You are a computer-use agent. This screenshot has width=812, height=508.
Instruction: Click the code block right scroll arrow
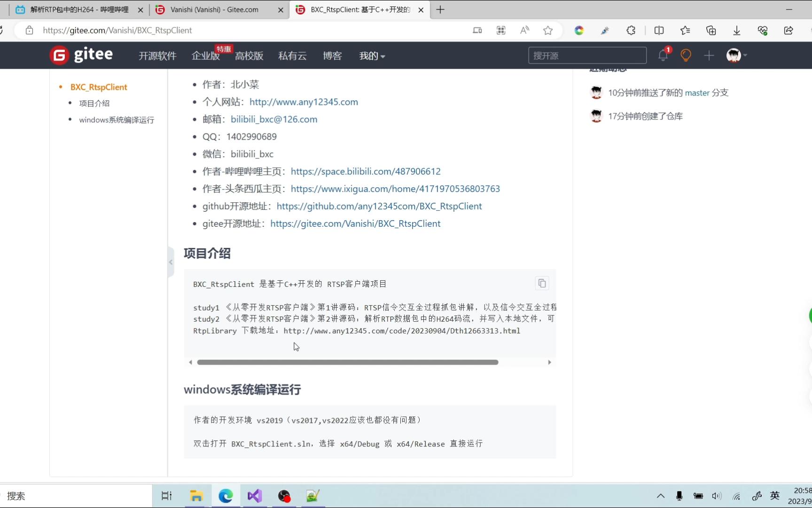point(549,362)
